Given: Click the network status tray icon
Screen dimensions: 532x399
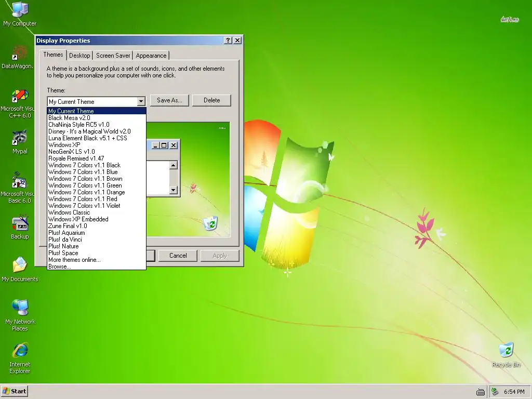Looking at the screenshot, I should coord(495,392).
